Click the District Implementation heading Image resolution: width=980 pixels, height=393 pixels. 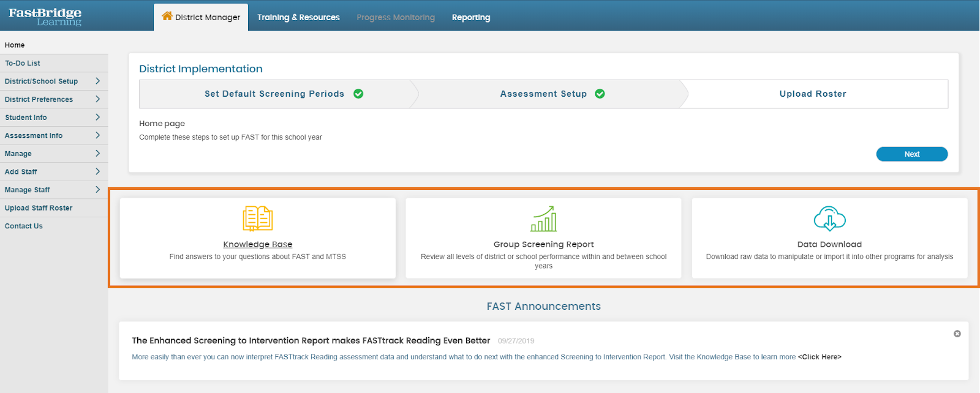click(201, 69)
